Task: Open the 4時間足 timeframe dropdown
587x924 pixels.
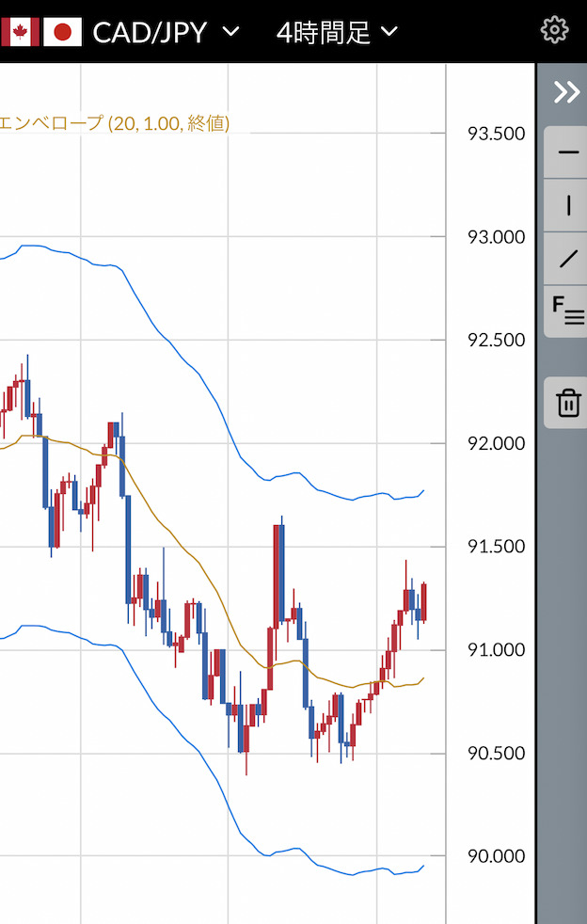Action: point(337,32)
